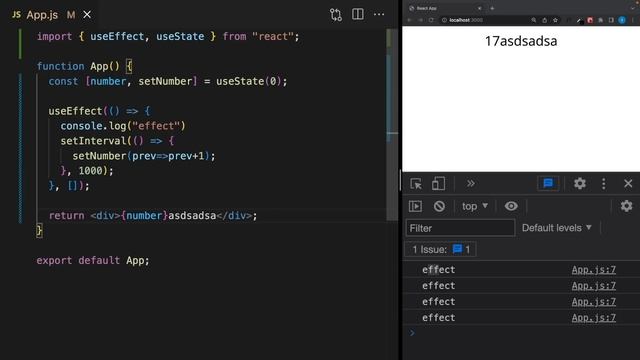Open the editor More Actions ellipsis menu
Image resolution: width=640 pixels, height=360 pixels.
point(379,14)
